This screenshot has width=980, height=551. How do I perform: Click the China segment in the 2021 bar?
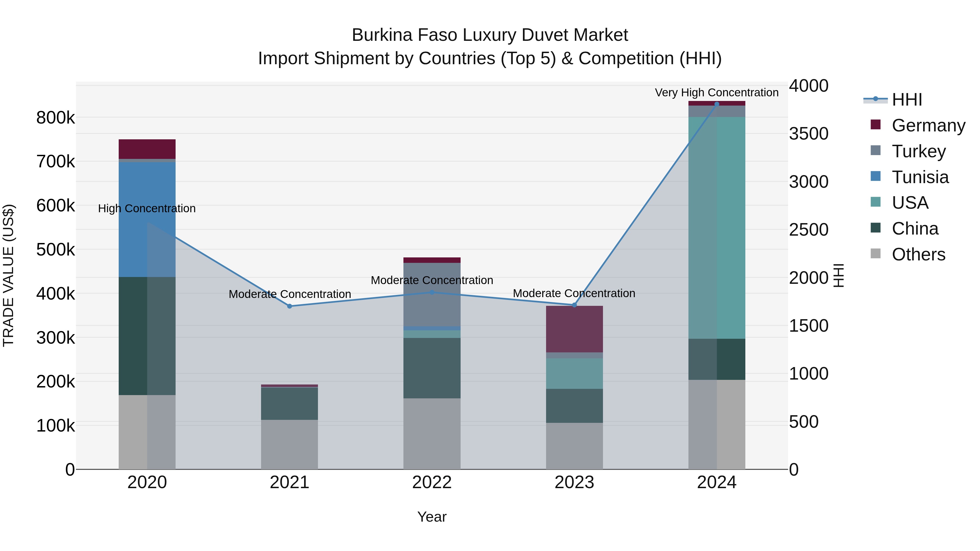pos(290,404)
